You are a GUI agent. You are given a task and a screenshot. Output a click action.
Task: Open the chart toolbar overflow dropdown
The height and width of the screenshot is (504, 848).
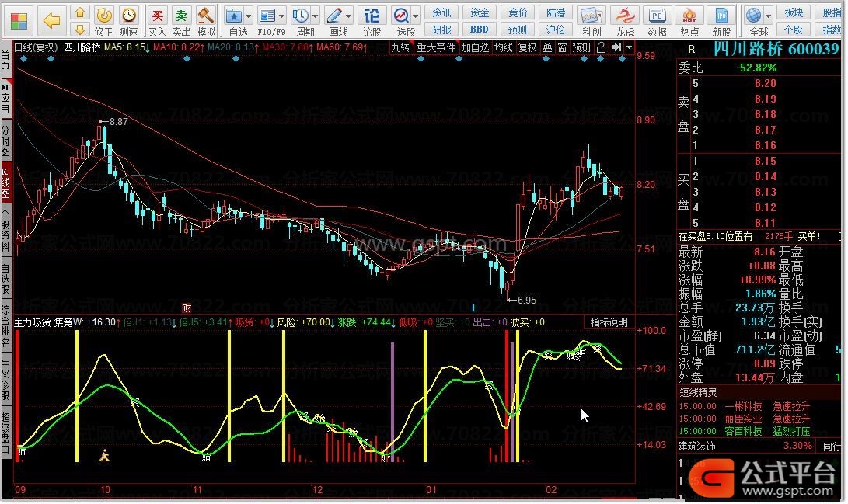coord(629,48)
